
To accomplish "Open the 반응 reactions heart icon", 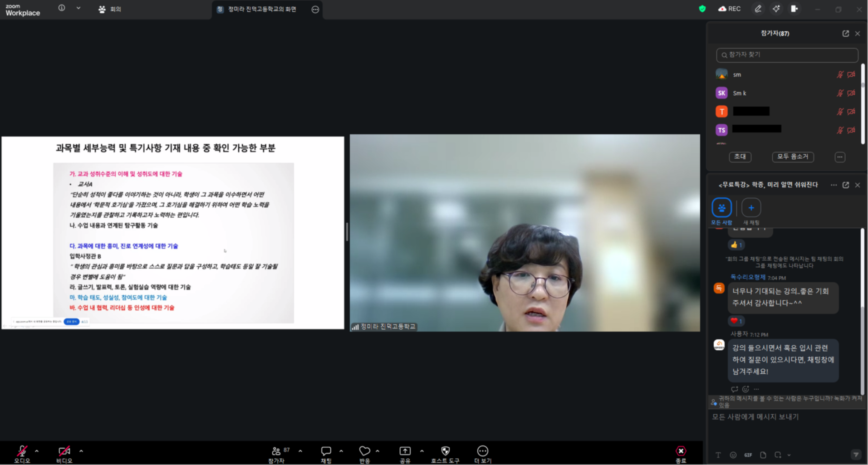I will coord(364,451).
